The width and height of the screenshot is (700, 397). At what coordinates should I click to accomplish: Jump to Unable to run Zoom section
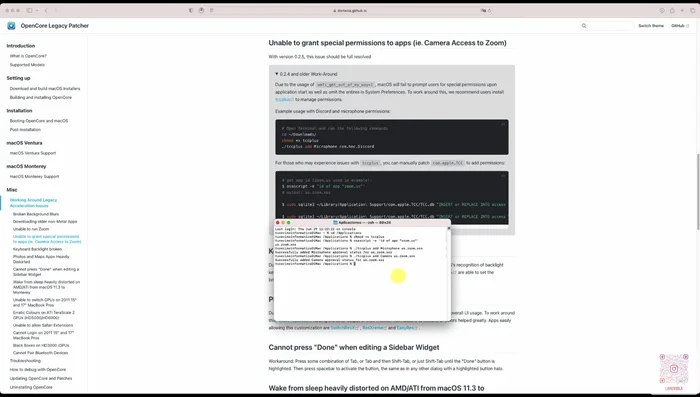(31, 229)
